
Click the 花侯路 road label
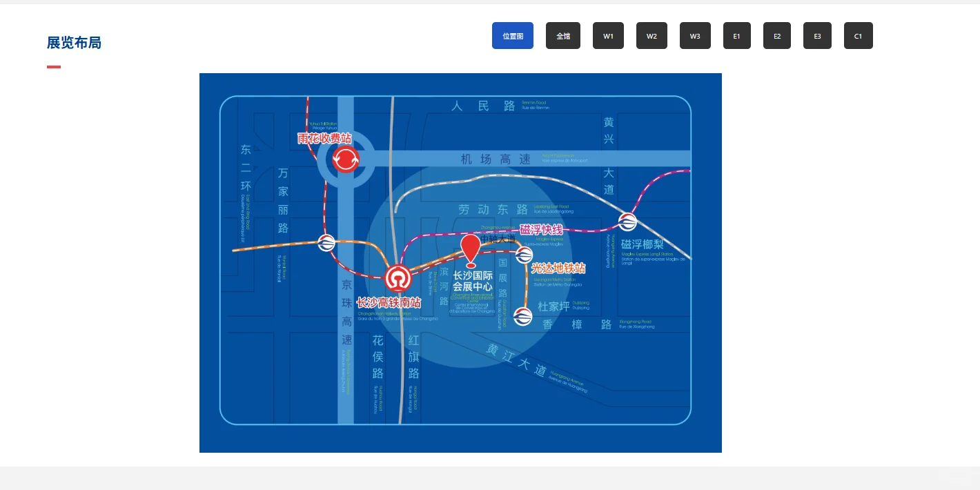point(378,357)
